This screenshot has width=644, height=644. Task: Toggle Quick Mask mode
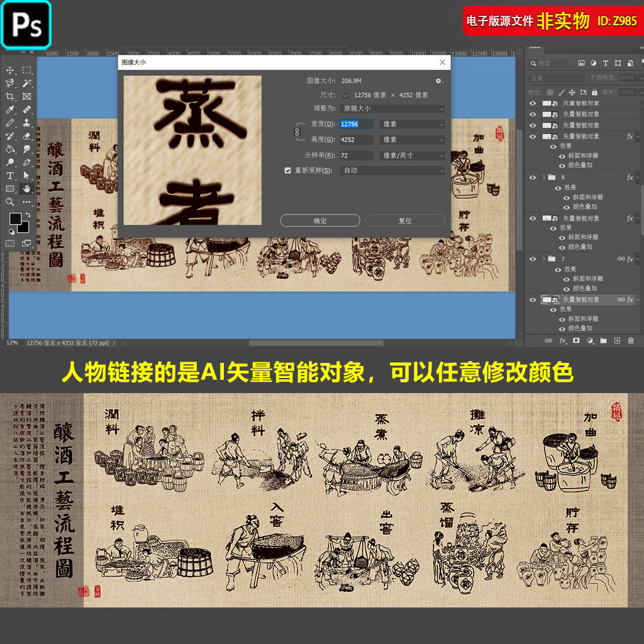coord(10,243)
